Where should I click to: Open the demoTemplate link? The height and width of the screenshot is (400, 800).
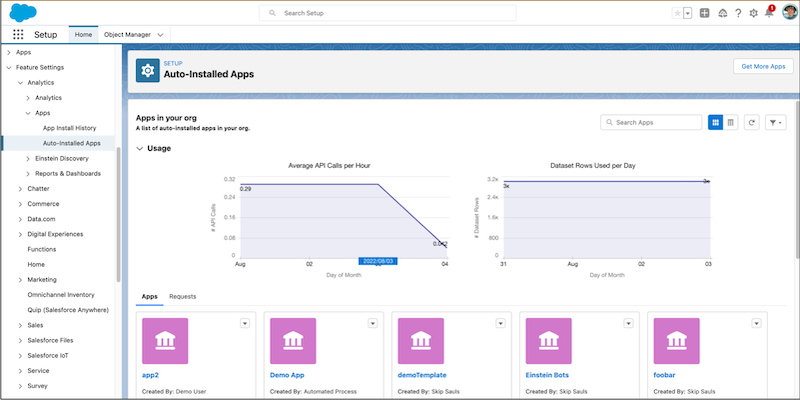[x=422, y=375]
